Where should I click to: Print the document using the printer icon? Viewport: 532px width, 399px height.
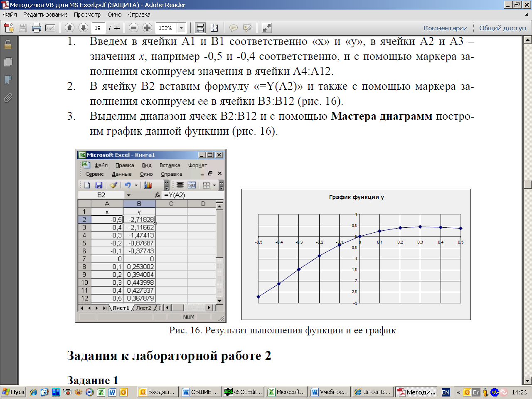coord(37,28)
